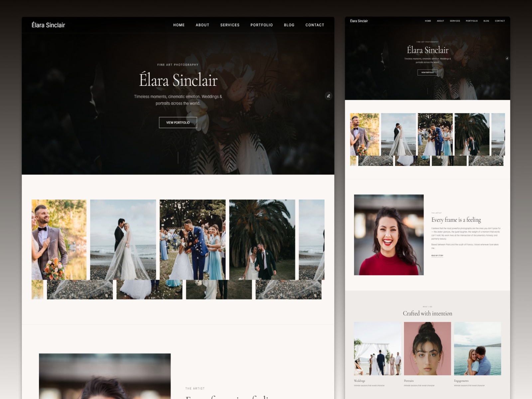Select the palm tree couple thumbnail, right window

pyautogui.click(x=472, y=134)
